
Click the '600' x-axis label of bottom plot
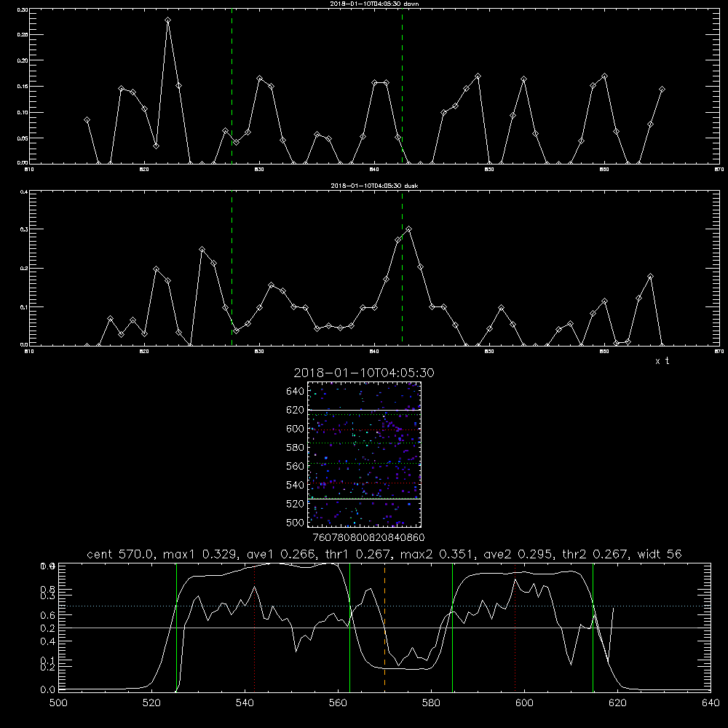[524, 703]
